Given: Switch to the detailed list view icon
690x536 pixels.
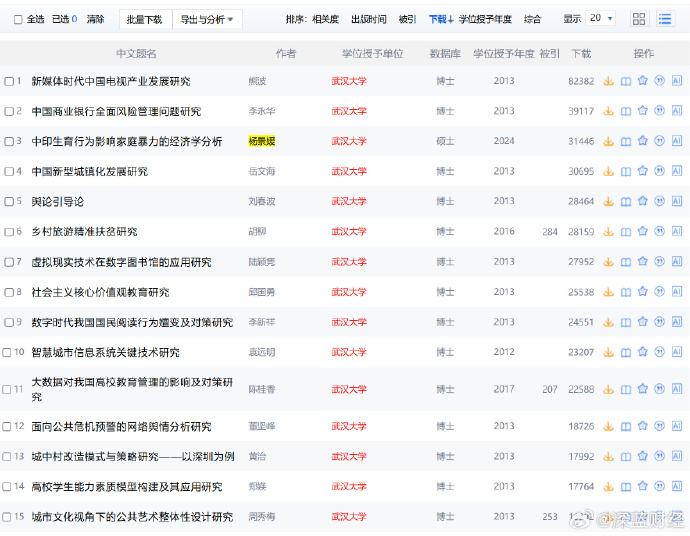Looking at the screenshot, I should point(665,19).
